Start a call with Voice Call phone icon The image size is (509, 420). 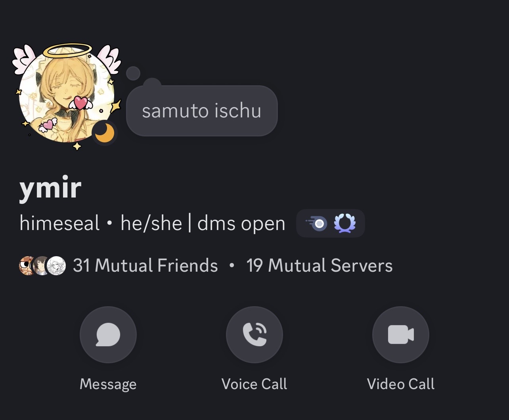point(254,335)
